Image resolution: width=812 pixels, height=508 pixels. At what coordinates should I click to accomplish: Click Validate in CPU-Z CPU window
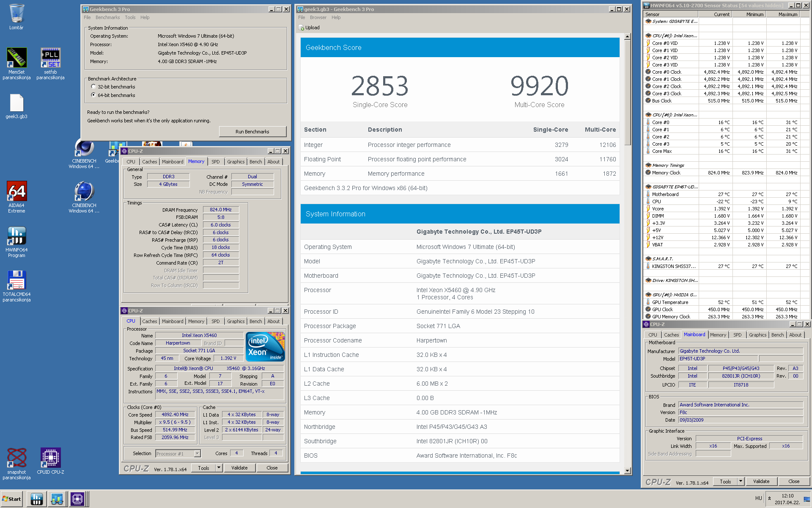[x=239, y=468]
